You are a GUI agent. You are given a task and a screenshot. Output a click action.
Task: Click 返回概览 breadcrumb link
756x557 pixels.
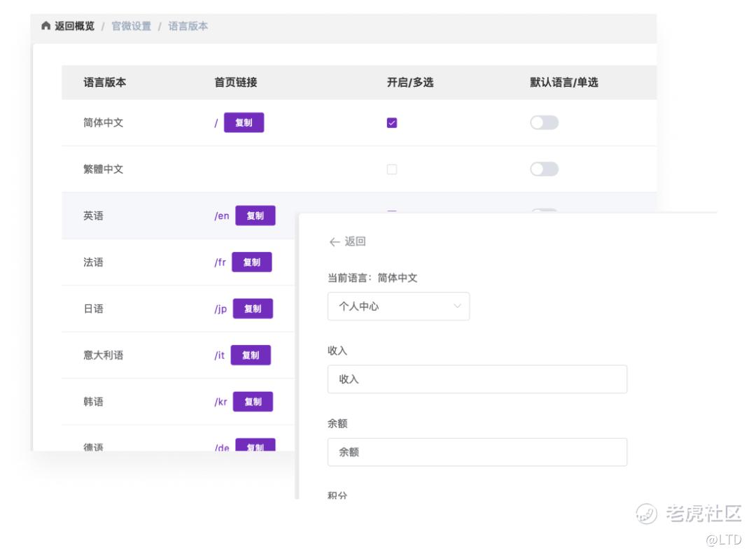(x=75, y=27)
